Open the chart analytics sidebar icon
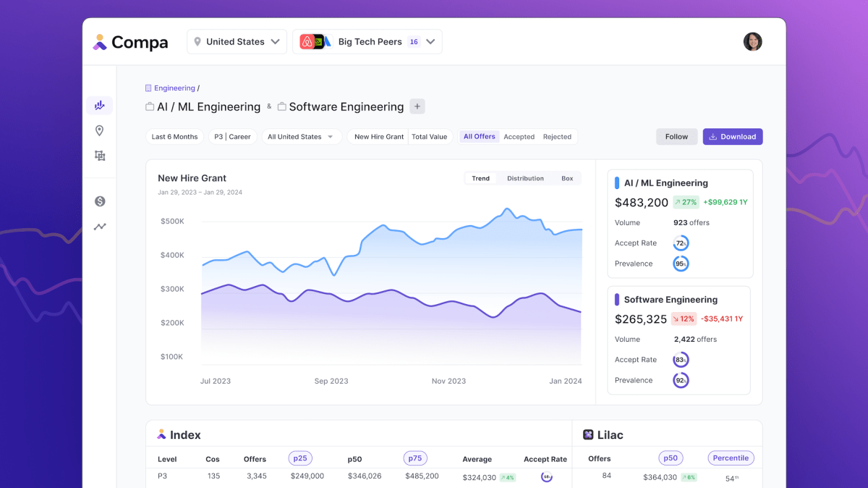The width and height of the screenshot is (868, 488). [100, 106]
